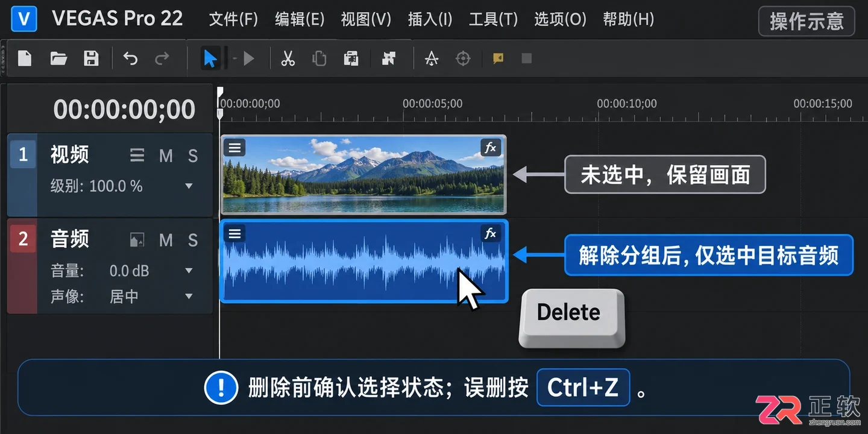The width and height of the screenshot is (868, 434).
Task: Click the Paste clipboard icon
Action: click(x=351, y=58)
